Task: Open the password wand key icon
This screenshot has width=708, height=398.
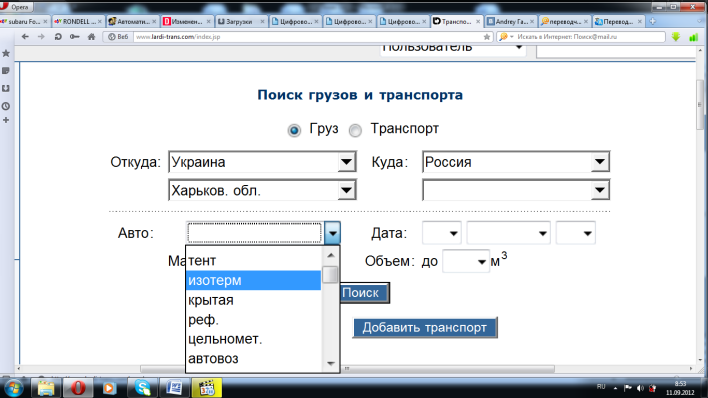Action: (x=75, y=37)
